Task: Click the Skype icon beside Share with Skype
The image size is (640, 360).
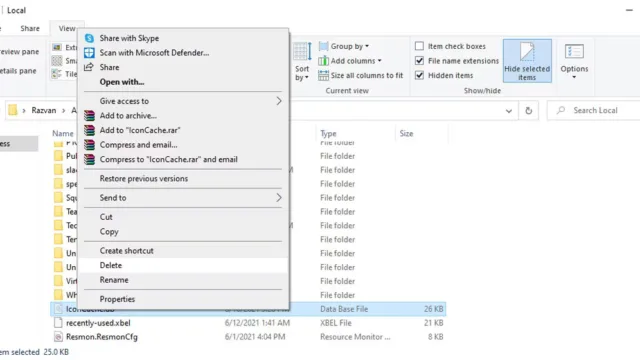Action: [x=89, y=38]
